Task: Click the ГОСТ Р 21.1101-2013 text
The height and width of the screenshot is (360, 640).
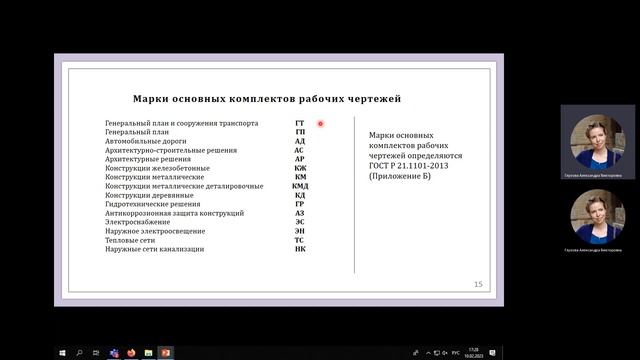Action: [409, 166]
